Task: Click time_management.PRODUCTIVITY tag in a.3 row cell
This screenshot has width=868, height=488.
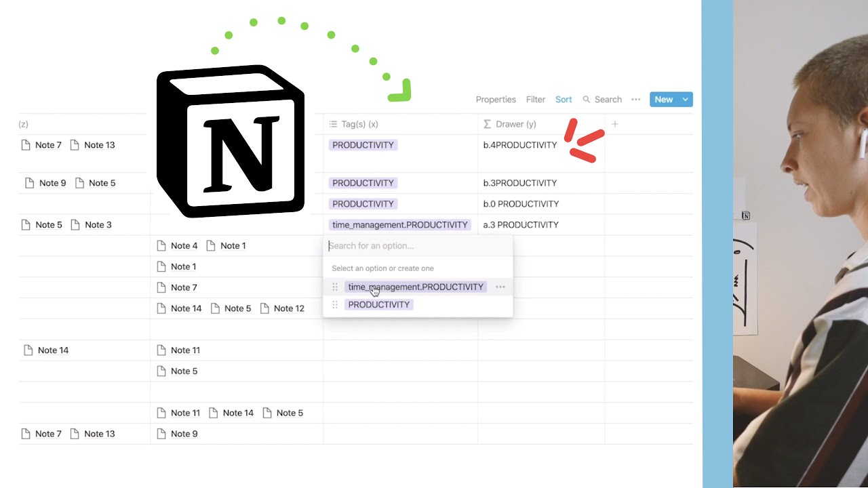Action: click(x=400, y=224)
